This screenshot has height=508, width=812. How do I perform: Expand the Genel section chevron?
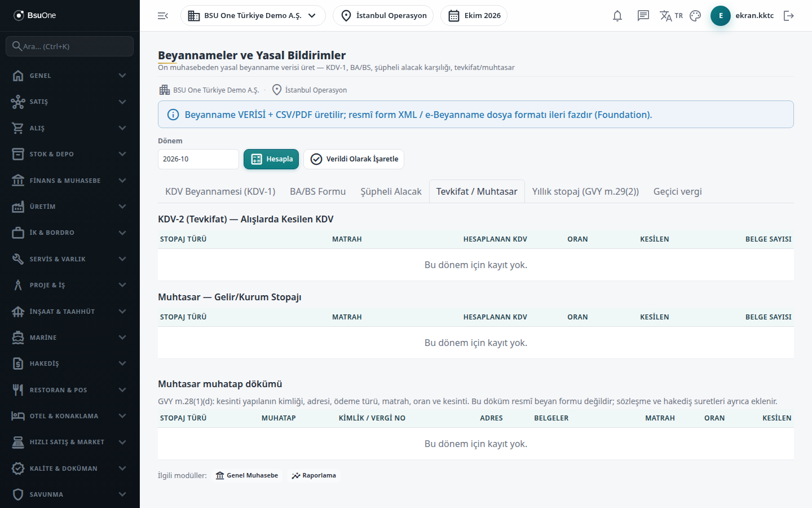122,76
